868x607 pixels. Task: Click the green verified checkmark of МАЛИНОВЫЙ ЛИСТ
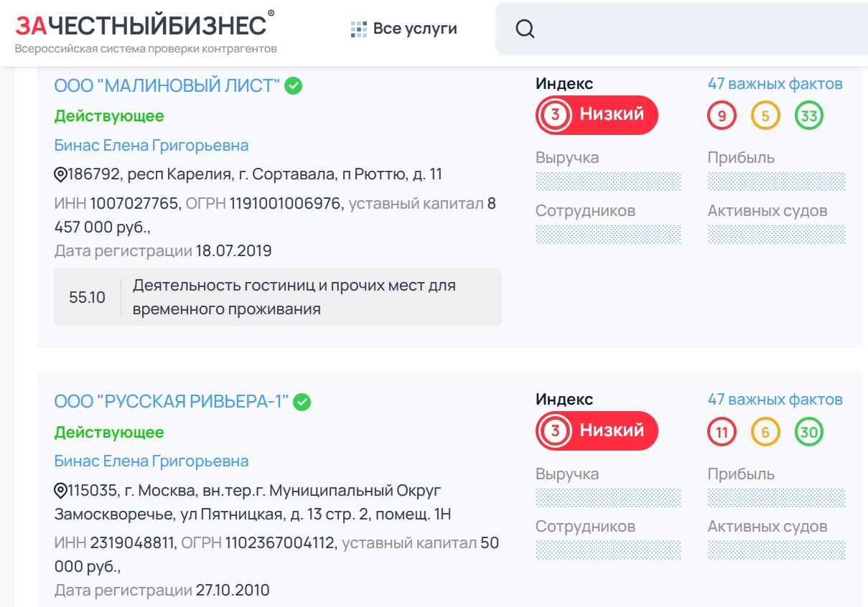pos(293,85)
